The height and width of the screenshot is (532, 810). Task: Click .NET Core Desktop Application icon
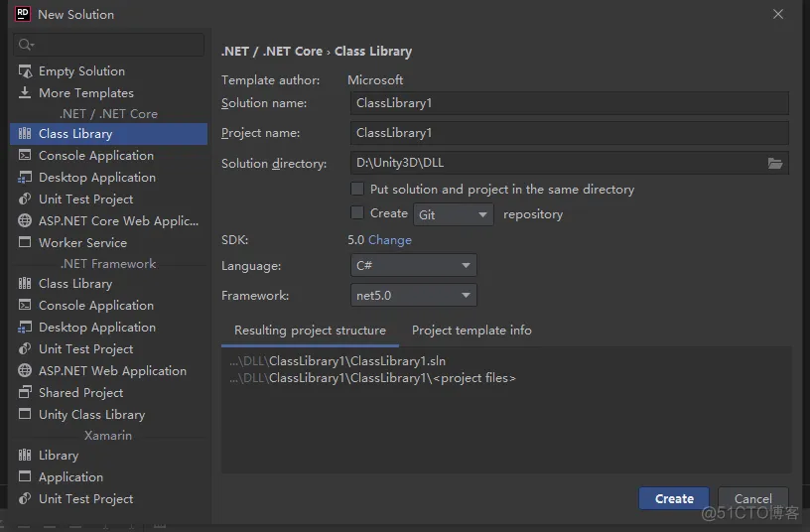[25, 177]
